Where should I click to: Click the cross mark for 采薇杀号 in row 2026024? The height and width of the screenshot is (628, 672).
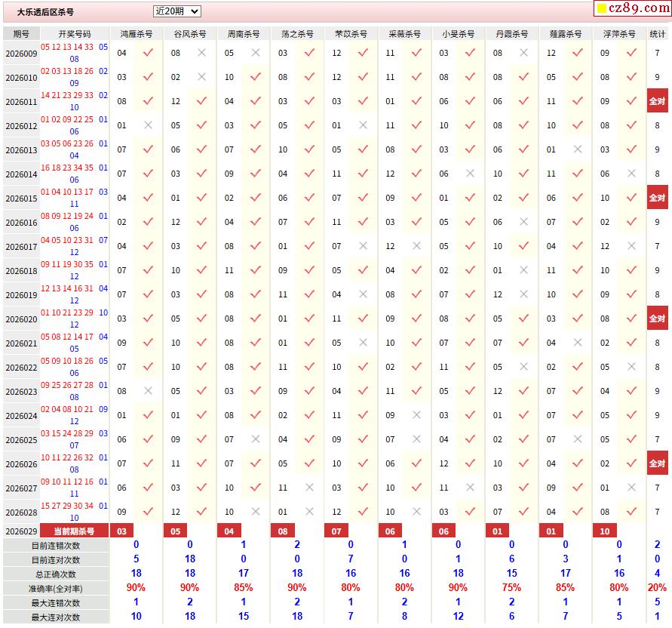(x=416, y=415)
